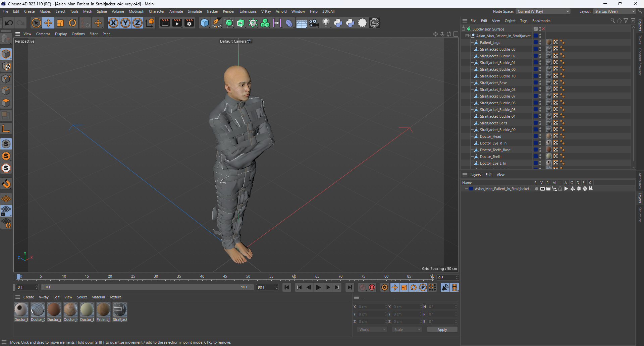
Task: Toggle the Workplane lock icon
Action: point(6,211)
